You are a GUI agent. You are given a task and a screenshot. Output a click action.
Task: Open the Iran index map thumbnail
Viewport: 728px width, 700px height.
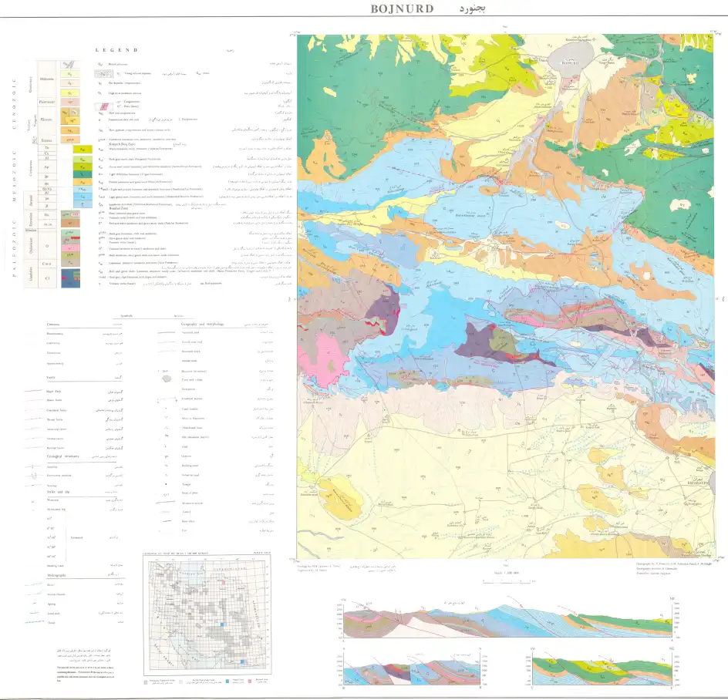coord(207,615)
